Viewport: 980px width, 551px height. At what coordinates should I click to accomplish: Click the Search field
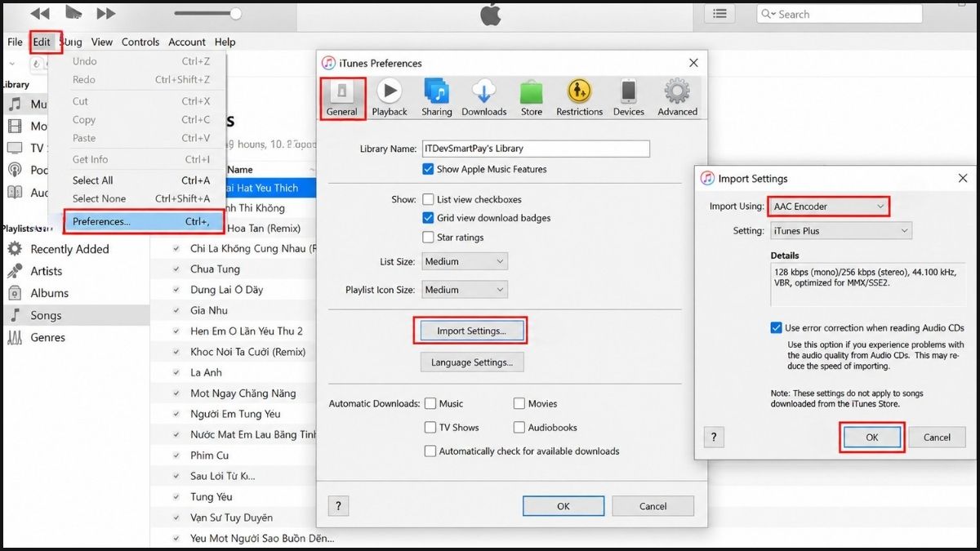[x=840, y=14]
